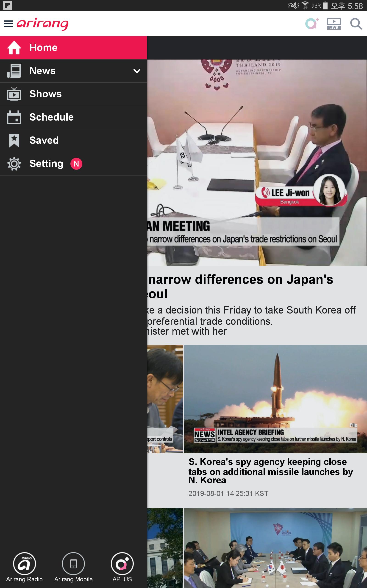Viewport: 367px width, 588px height.
Task: Click the Home house icon in sidebar
Action: click(x=14, y=48)
